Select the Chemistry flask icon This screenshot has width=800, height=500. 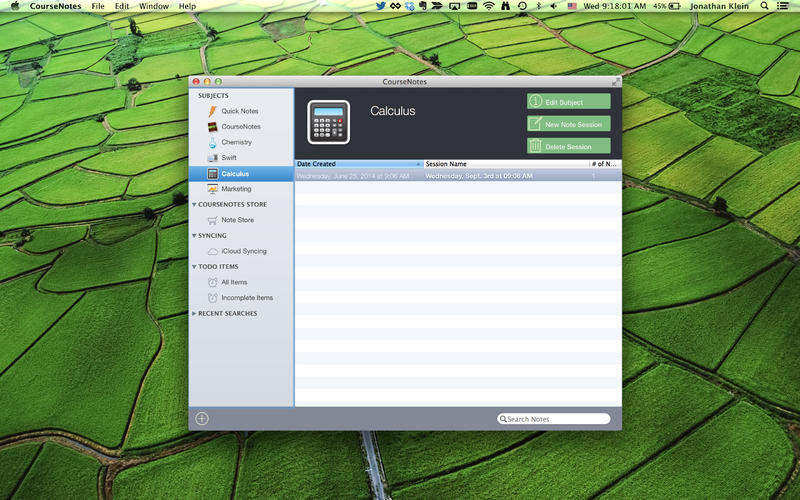click(x=213, y=142)
